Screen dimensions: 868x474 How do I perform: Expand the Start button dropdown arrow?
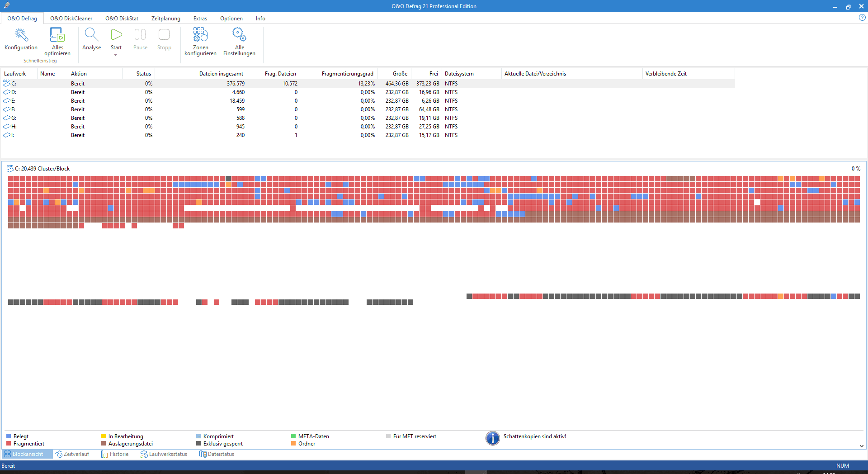116,55
